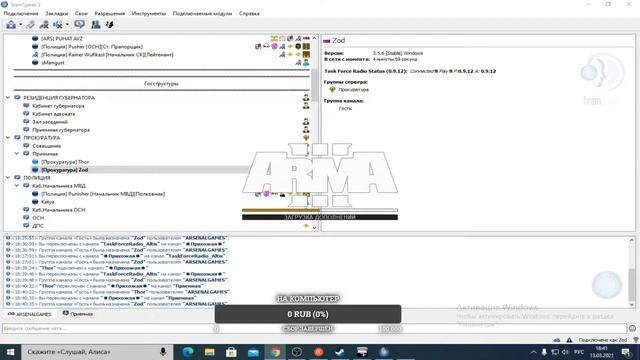The image size is (640, 360).
Task: Select the Каб.Начальника ОСН channel
Action: pos(58,210)
